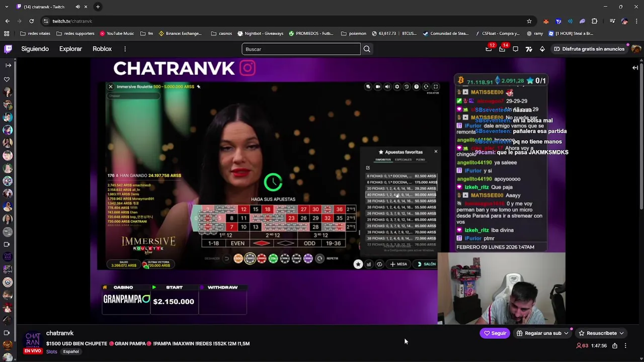Open notifications inbox with 12 badge
The image size is (644, 362).
(x=489, y=49)
